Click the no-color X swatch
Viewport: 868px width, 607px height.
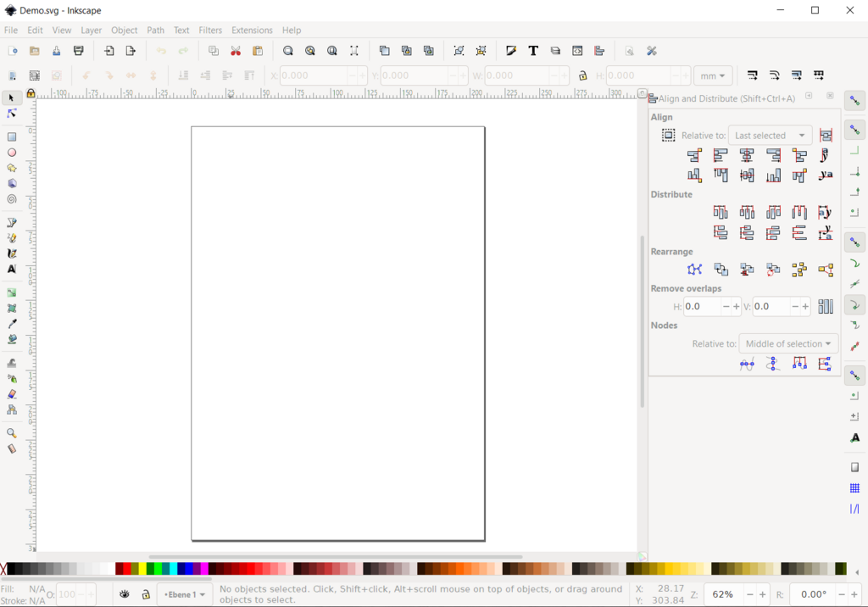(x=3, y=569)
